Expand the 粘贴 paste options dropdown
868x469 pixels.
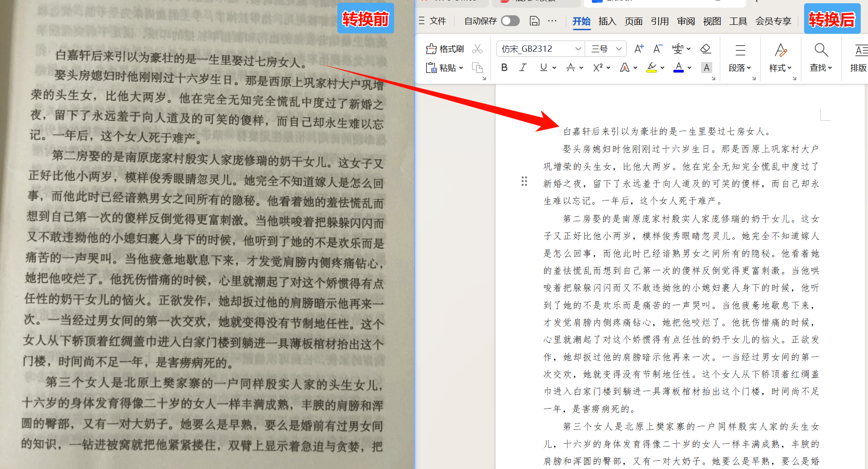pyautogui.click(x=461, y=68)
